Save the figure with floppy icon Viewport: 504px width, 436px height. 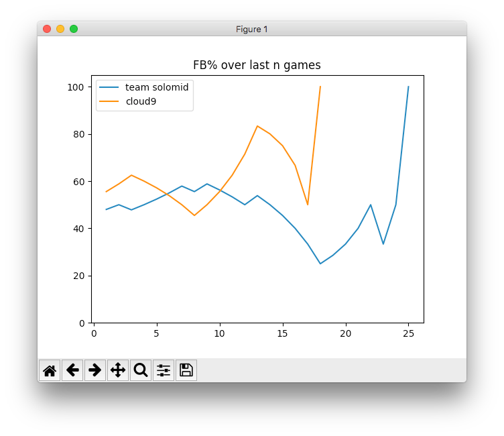coord(186,370)
